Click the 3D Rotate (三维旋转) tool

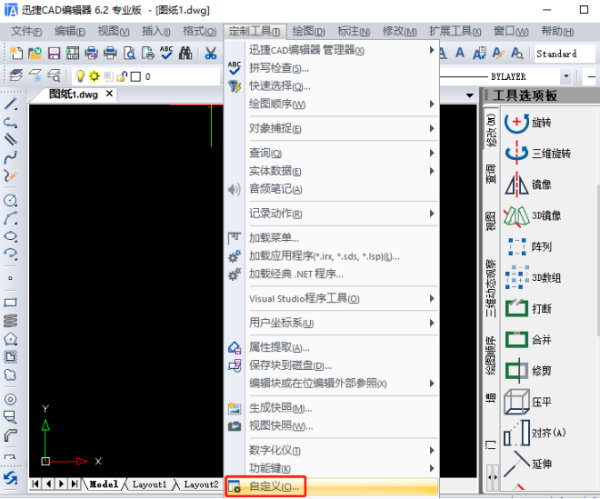pyautogui.click(x=537, y=153)
